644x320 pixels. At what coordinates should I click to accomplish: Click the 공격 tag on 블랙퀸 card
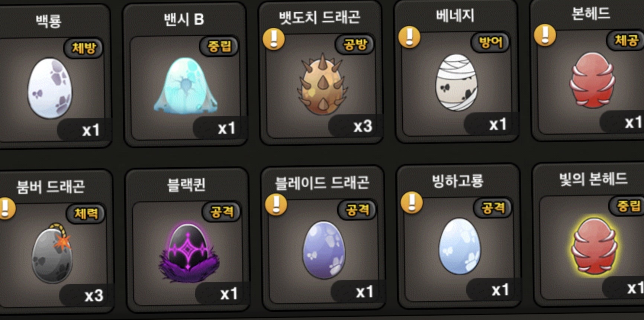[x=222, y=212]
